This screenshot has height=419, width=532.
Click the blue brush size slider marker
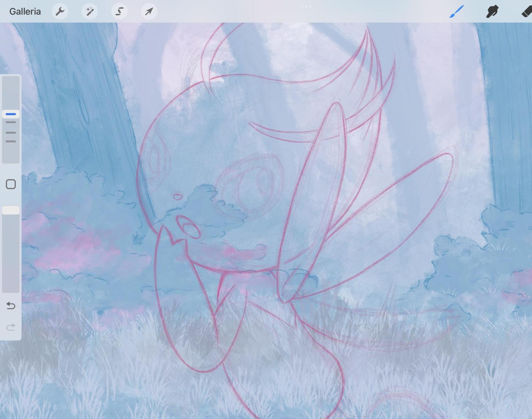(11, 114)
